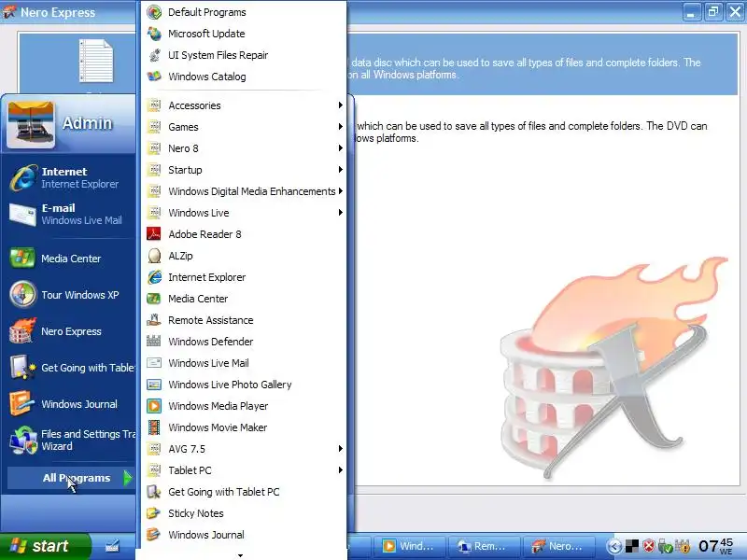This screenshot has width=747, height=560.
Task: Open Get Going with Tablet PC in programs list
Action: click(244, 492)
